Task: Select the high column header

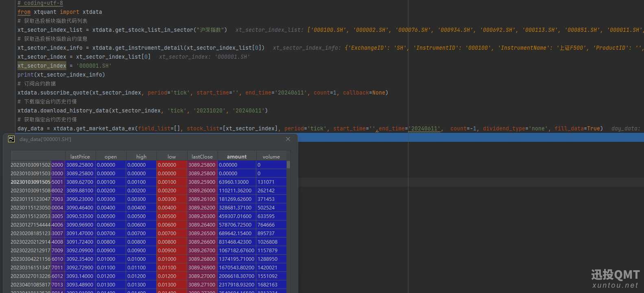Action: (x=141, y=156)
